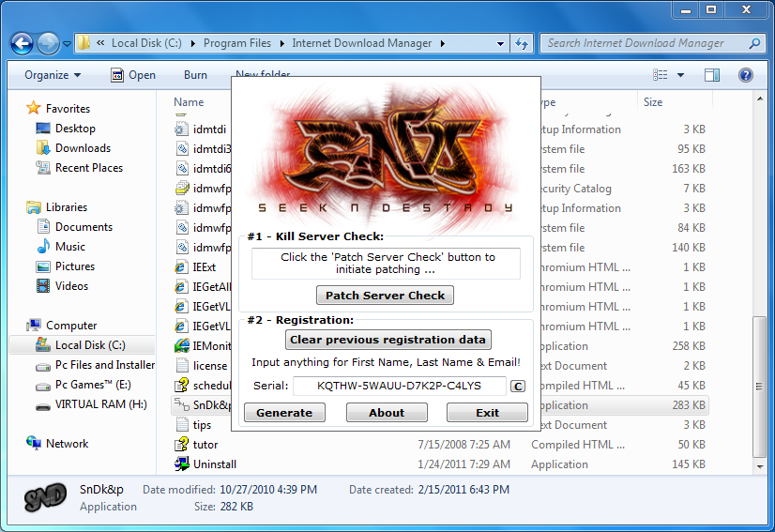Open Windows Help
Image resolution: width=775 pixels, height=532 pixels.
(x=745, y=75)
